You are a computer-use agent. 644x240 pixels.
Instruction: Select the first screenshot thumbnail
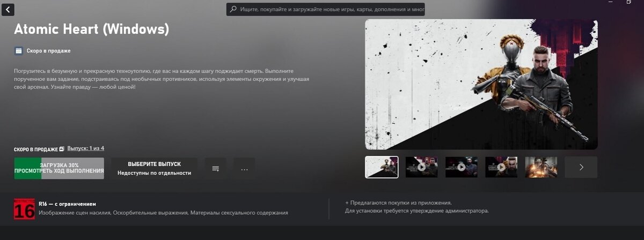point(382,167)
